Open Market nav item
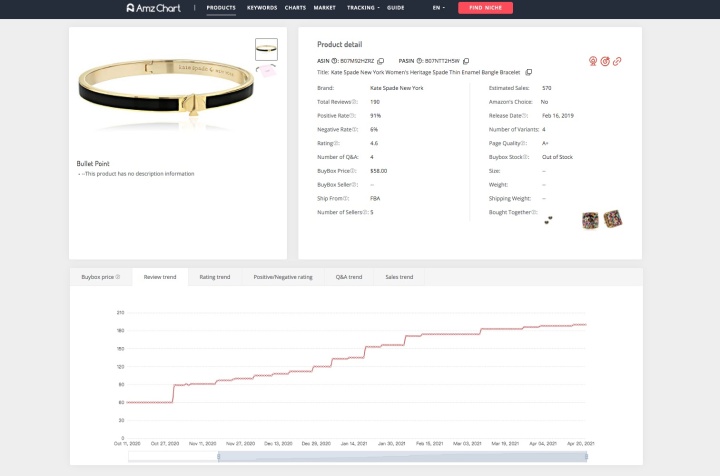Viewport: 720px width, 476px height. [325, 8]
